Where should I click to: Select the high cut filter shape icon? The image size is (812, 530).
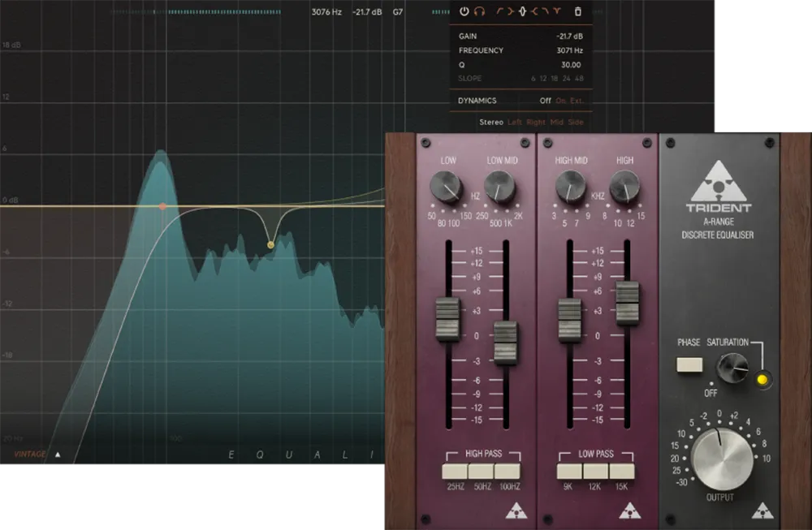coord(544,11)
